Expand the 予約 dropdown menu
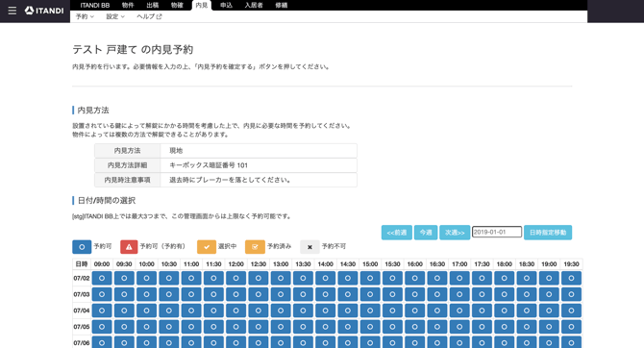The height and width of the screenshot is (348, 644). coord(85,16)
